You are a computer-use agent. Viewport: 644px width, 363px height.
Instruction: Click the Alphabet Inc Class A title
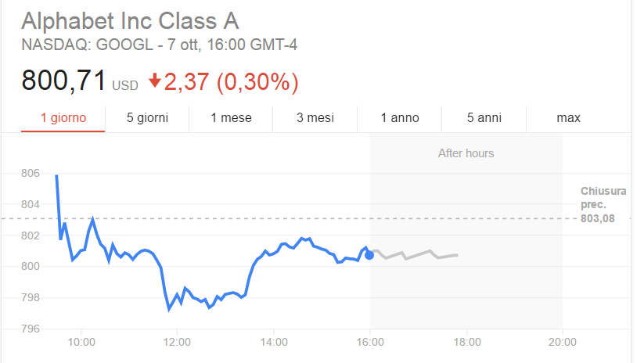pos(130,21)
